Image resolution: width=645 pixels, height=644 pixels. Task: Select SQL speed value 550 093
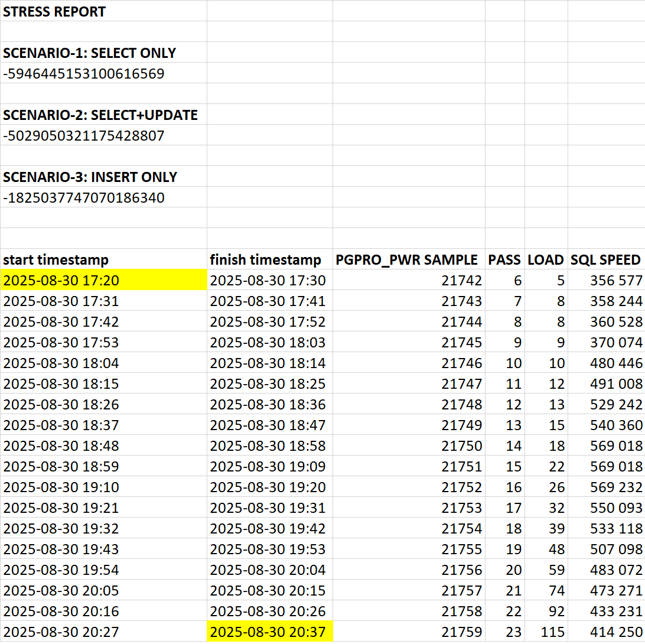[x=607, y=508]
